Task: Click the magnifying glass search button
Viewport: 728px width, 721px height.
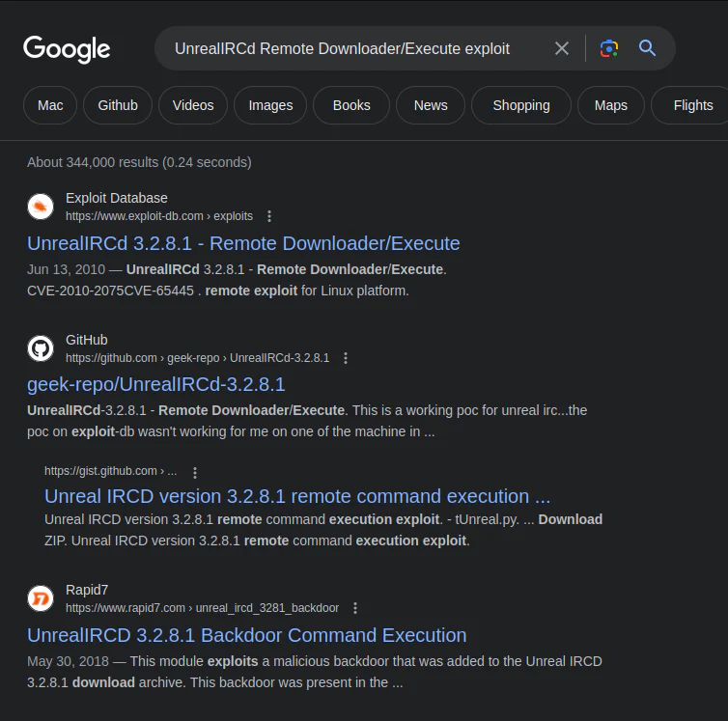Action: 647,48
